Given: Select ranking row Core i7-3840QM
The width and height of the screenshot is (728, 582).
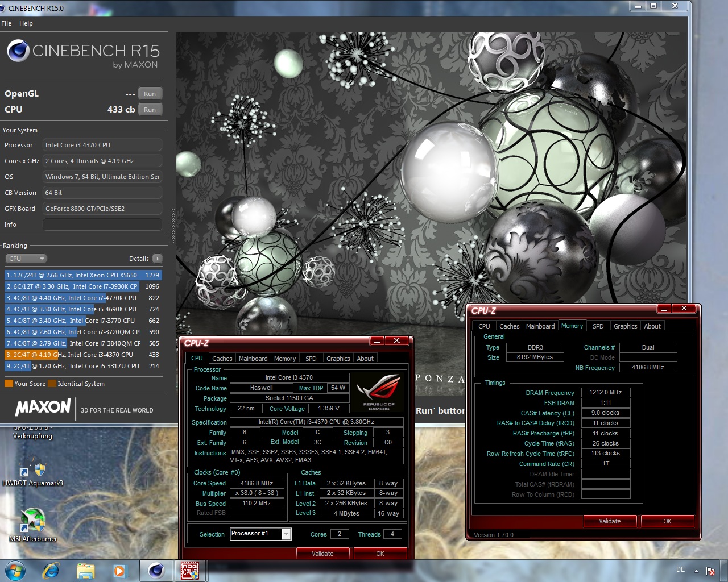Looking at the screenshot, I should point(83,343).
